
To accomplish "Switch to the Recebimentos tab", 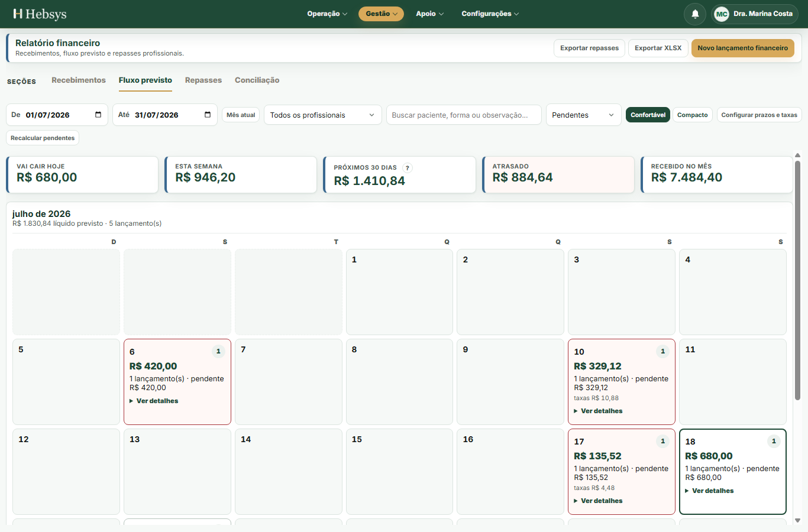I will 79,80.
